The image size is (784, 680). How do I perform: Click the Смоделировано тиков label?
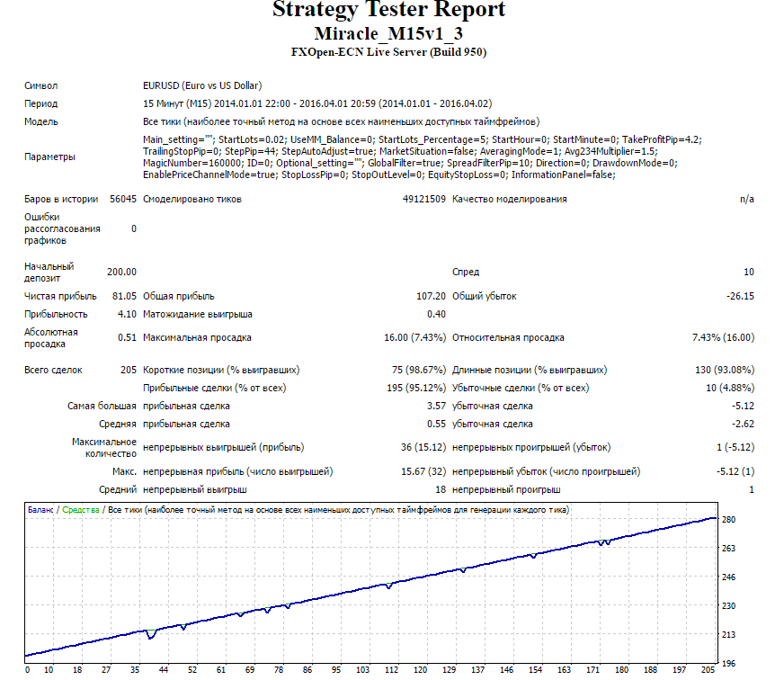pos(192,199)
